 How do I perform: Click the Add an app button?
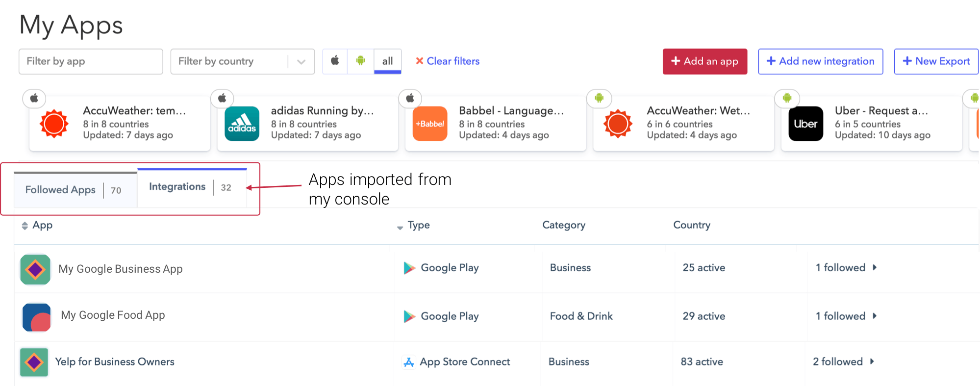(x=704, y=61)
